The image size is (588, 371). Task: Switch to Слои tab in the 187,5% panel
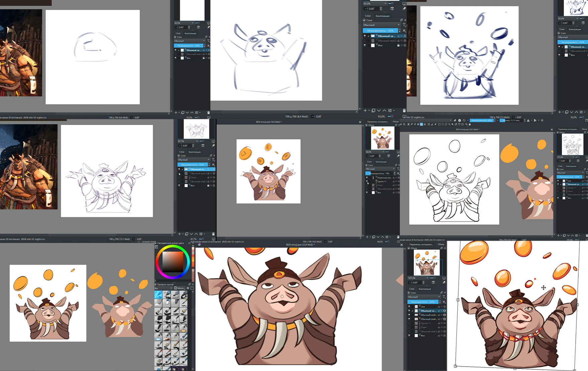click(412, 289)
